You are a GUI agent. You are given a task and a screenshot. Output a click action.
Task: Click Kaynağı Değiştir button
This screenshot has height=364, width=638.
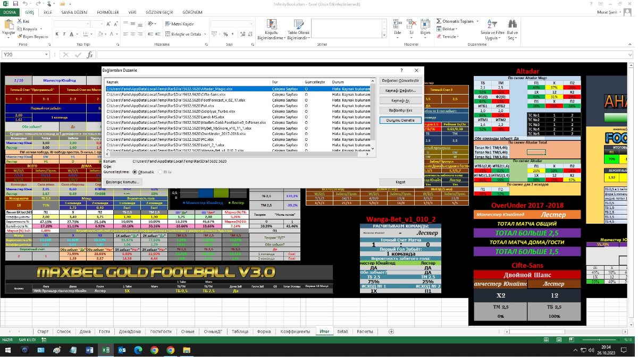[x=400, y=91]
